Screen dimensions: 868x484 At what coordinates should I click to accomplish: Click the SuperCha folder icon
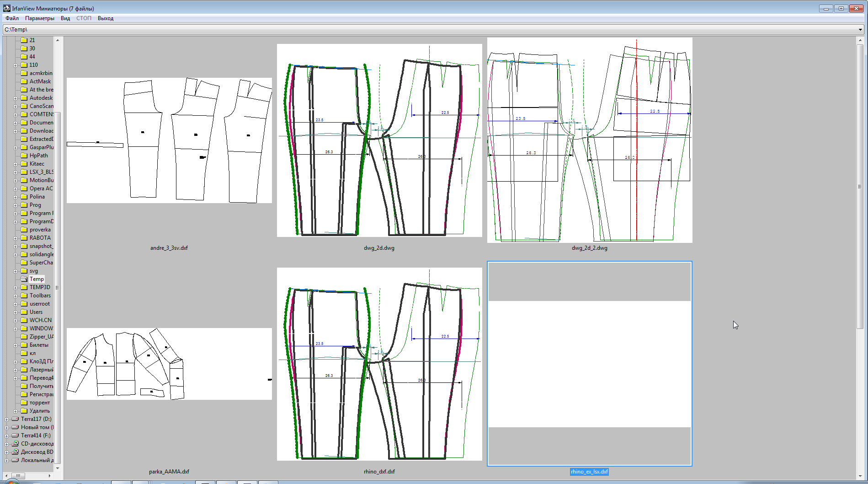point(24,263)
